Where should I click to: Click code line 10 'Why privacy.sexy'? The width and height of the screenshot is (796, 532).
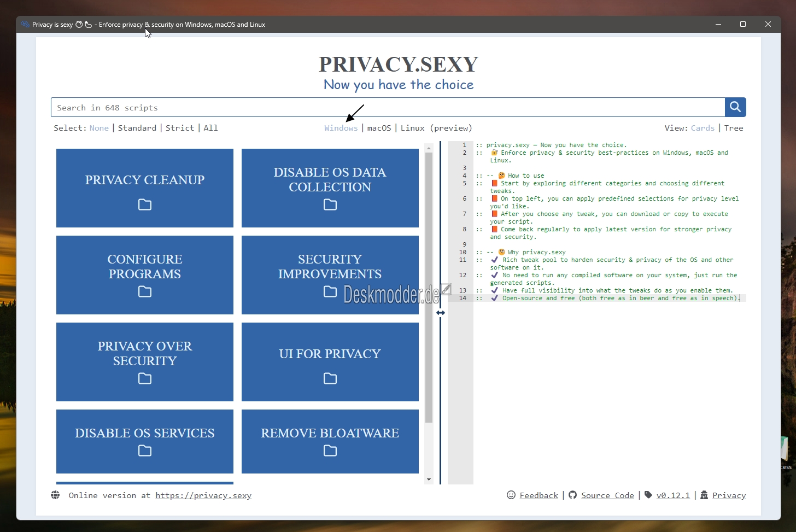click(521, 252)
